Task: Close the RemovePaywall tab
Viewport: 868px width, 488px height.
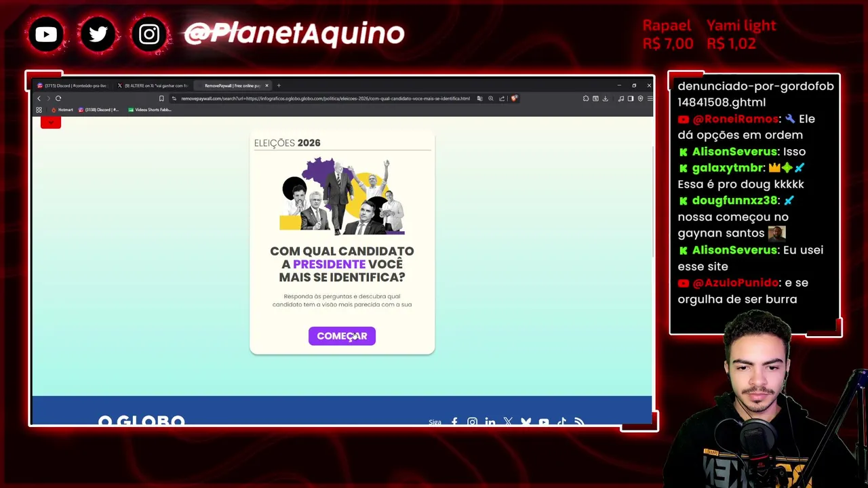Action: (267, 85)
